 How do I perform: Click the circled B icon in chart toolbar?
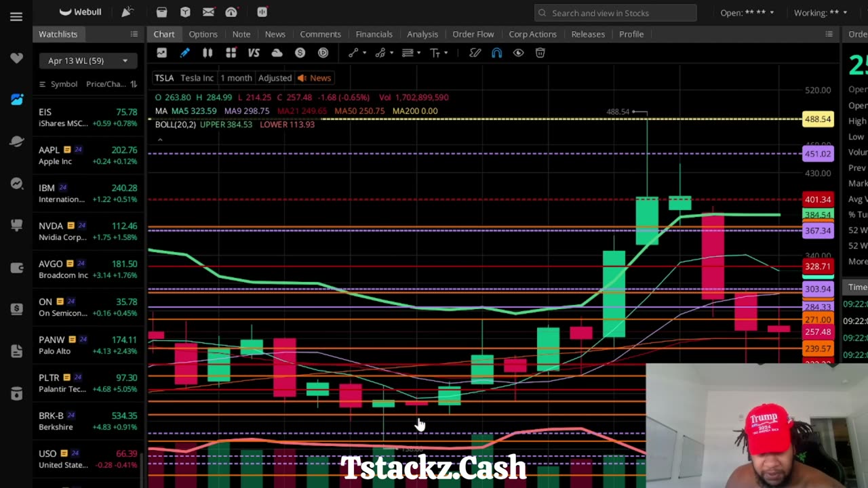[323, 53]
